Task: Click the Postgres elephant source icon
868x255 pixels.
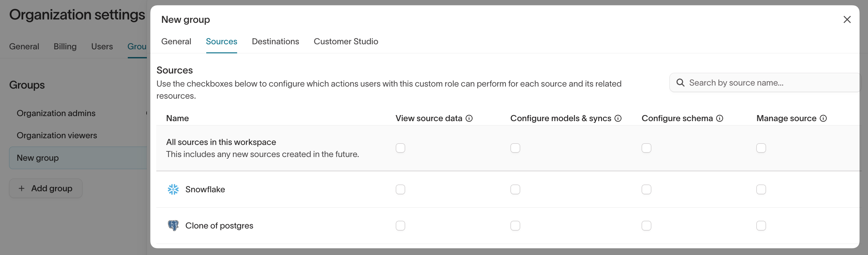Action: click(x=173, y=226)
